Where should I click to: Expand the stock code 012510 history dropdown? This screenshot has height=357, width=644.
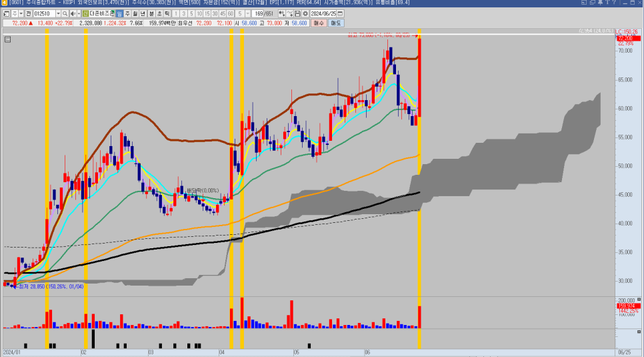click(x=58, y=13)
